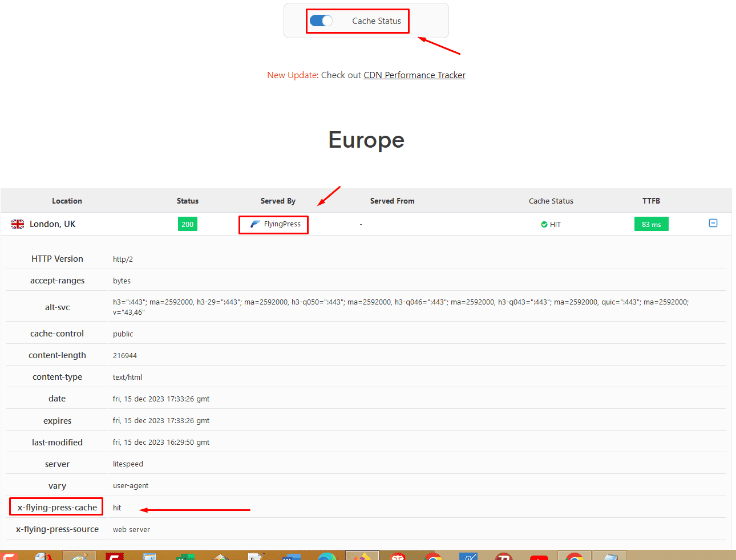Image resolution: width=736 pixels, height=560 pixels.
Task: Select the last-modified value 16:29:50 gmt
Action: 161,442
